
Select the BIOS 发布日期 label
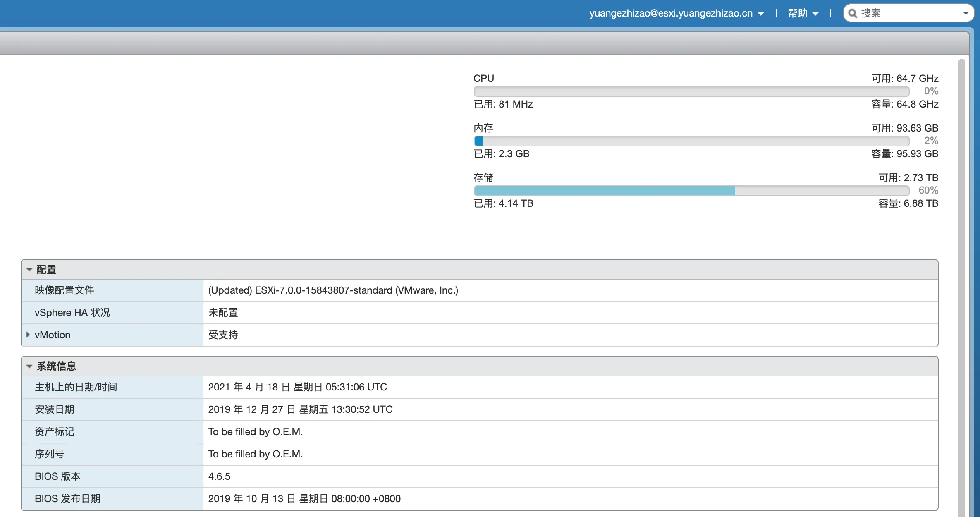click(68, 499)
